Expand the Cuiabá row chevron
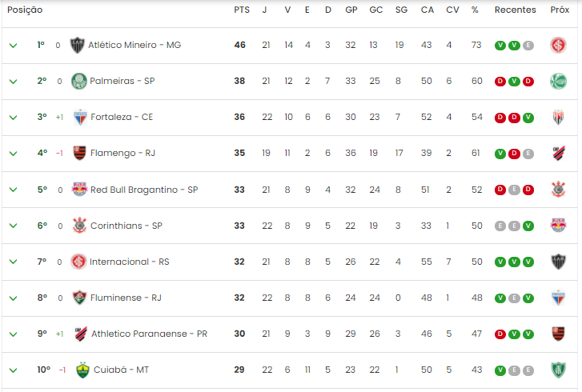 [x=14, y=370]
